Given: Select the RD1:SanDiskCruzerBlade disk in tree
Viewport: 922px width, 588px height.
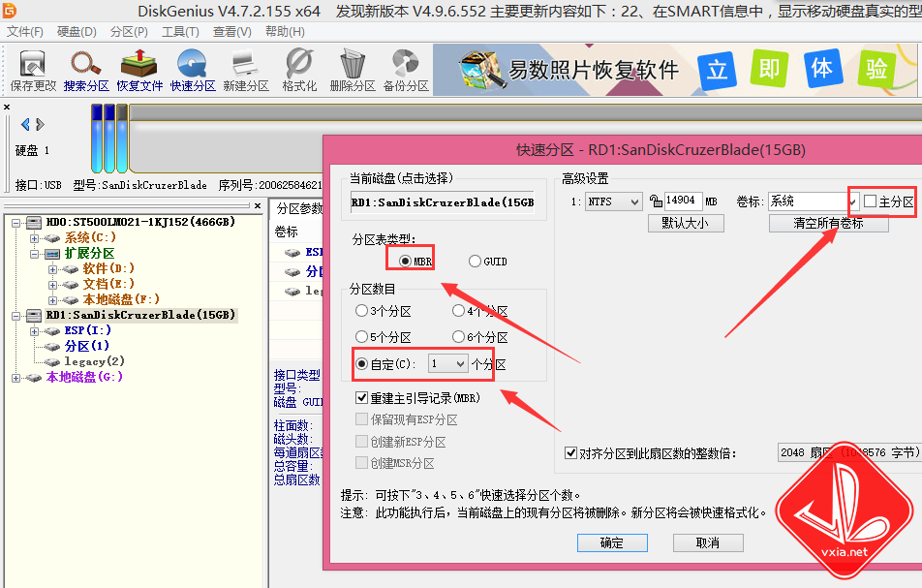Looking at the screenshot, I should click(139, 315).
